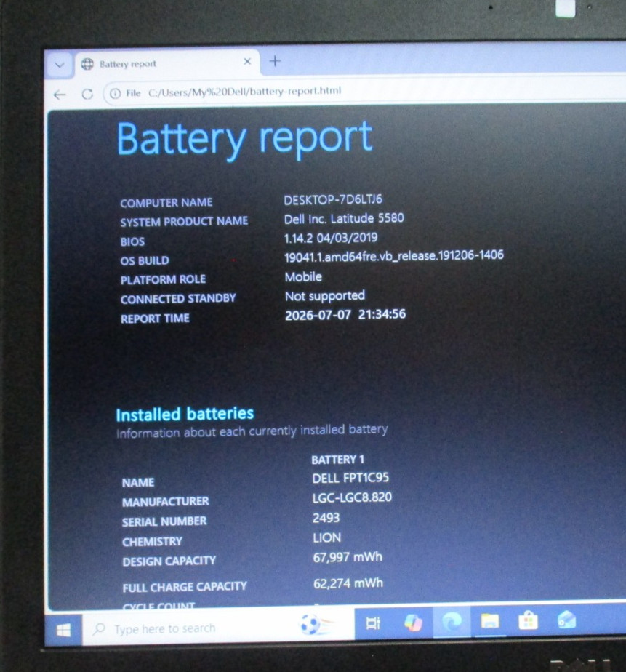
Task: Click the 'Not supported' standby value
Action: 325,296
